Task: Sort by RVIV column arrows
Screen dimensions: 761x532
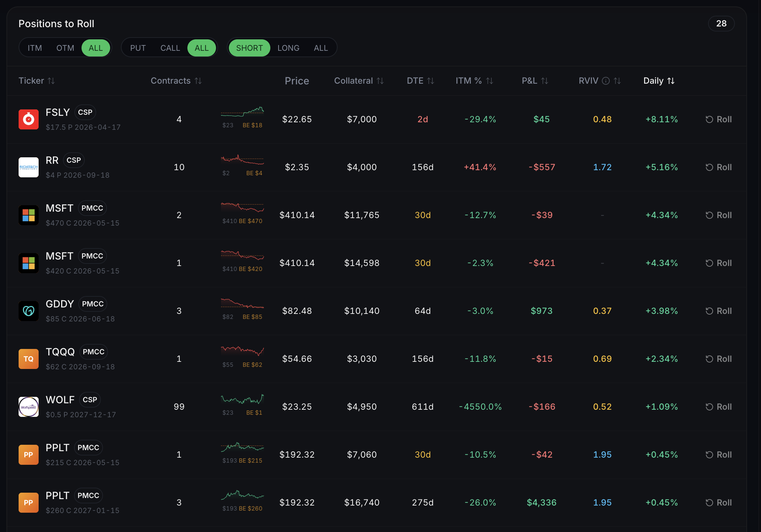Action: click(x=617, y=81)
